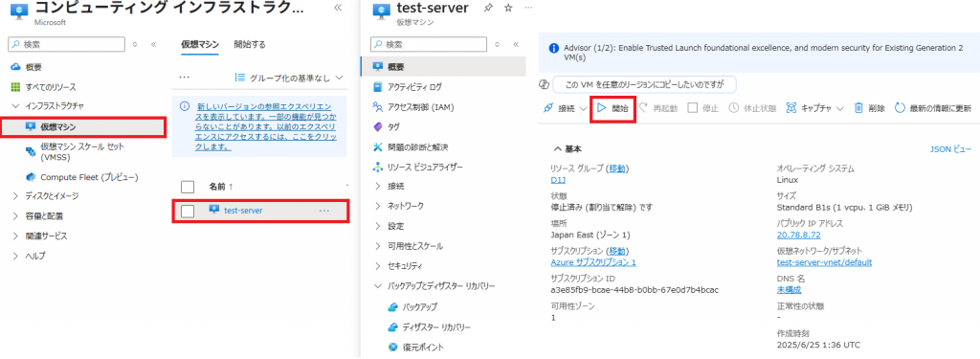Click the この VM を任意のリージョンにコピーしたいのですが suggestion

(x=644, y=84)
